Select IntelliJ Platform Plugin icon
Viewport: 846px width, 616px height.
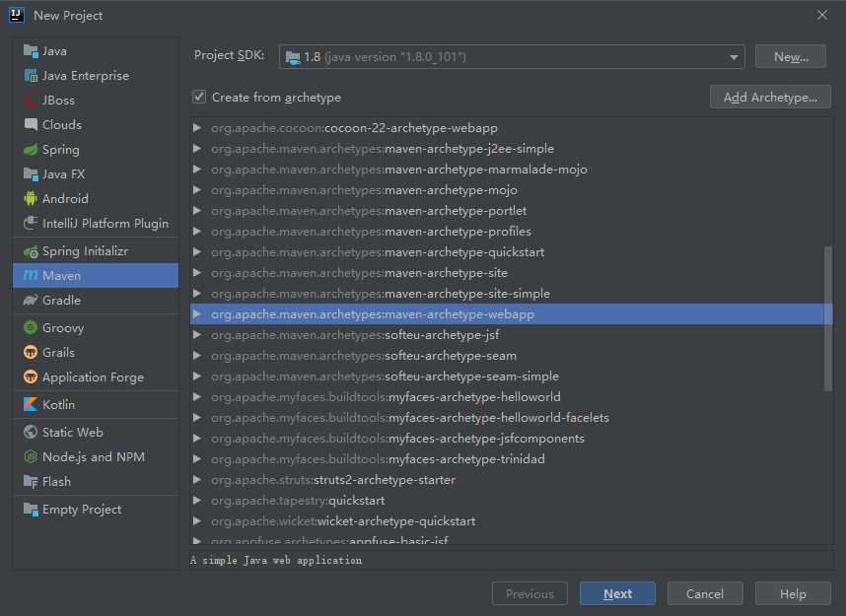[31, 224]
